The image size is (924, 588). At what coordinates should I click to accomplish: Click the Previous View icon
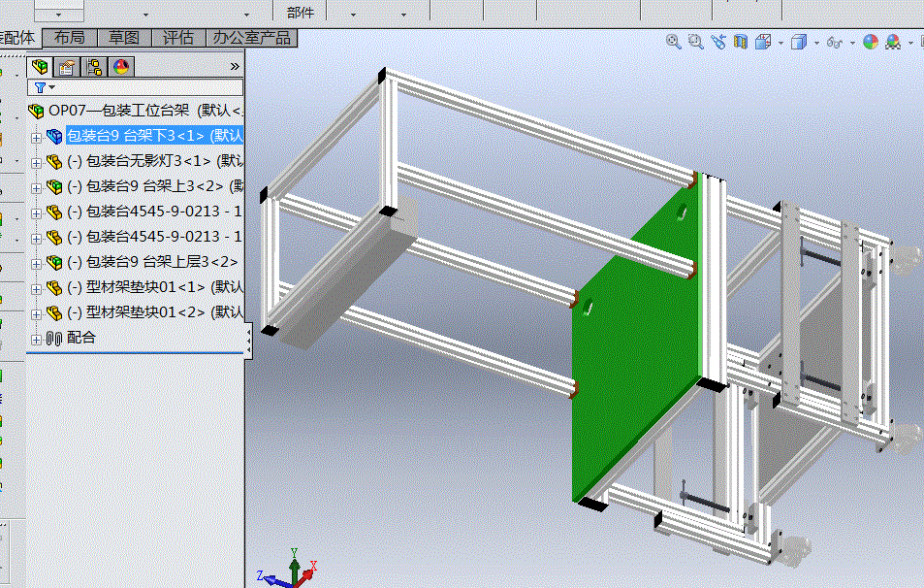coord(718,42)
